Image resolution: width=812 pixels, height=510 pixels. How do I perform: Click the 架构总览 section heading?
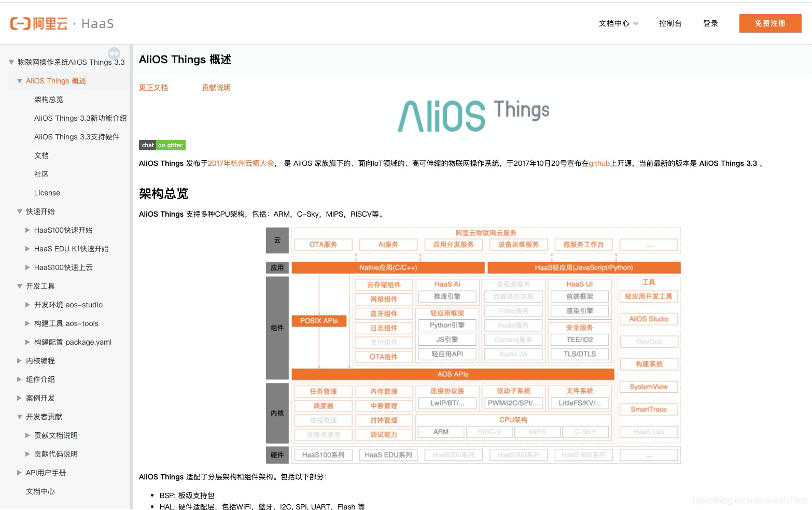pos(163,194)
